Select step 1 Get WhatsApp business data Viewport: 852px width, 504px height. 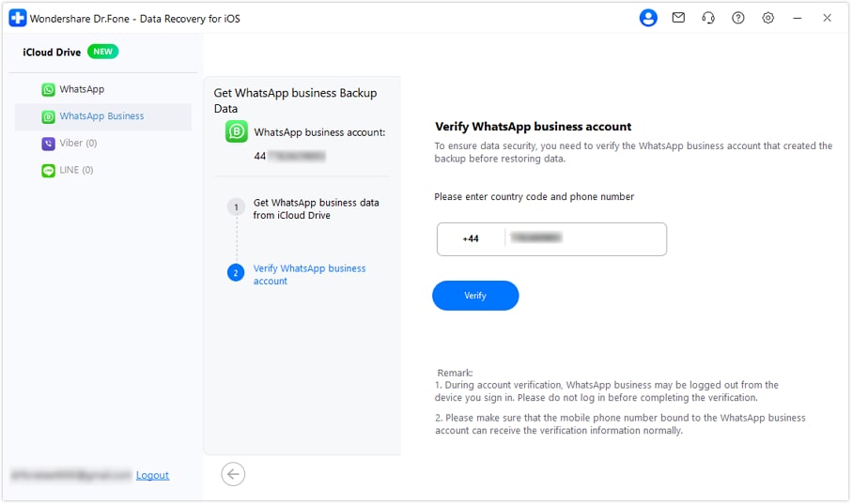pyautogui.click(x=316, y=208)
